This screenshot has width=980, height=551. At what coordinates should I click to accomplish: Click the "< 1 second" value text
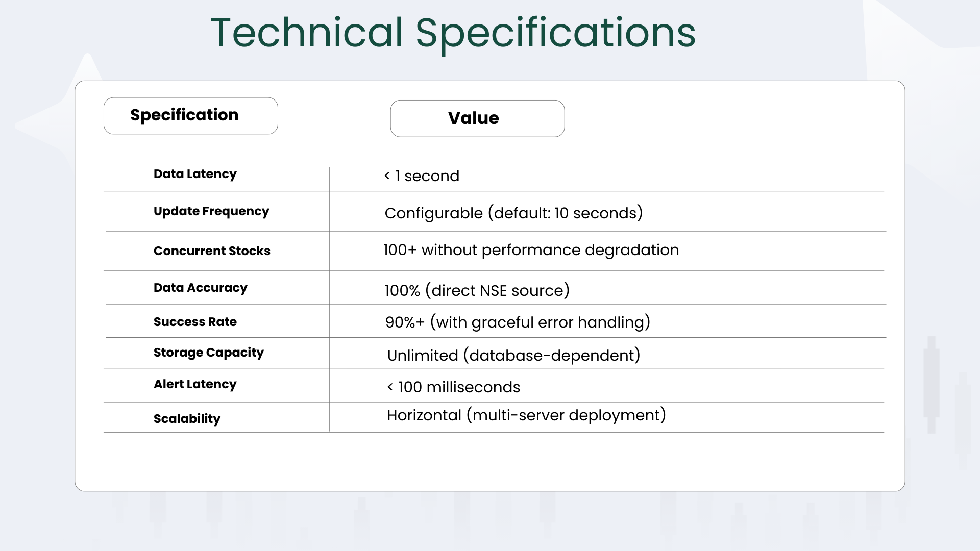422,176
